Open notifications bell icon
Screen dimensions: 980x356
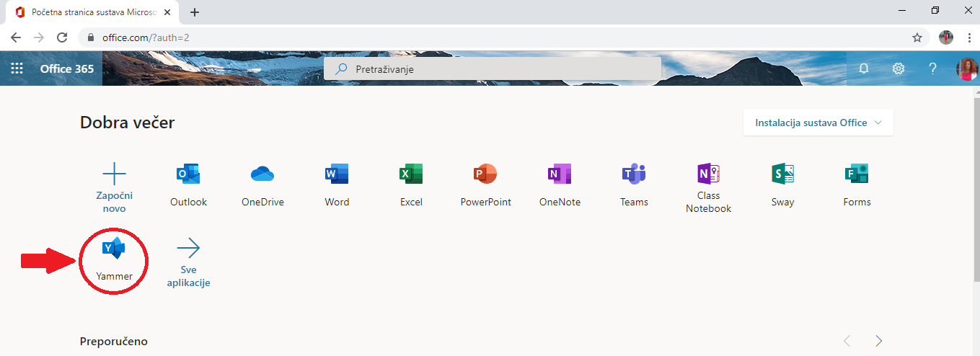click(x=863, y=68)
